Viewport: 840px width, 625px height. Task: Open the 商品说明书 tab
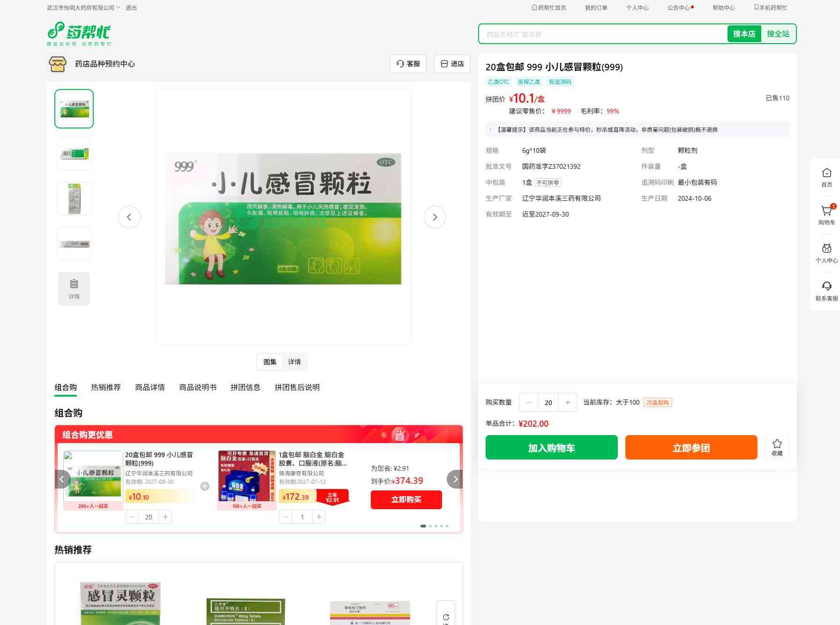click(x=198, y=387)
